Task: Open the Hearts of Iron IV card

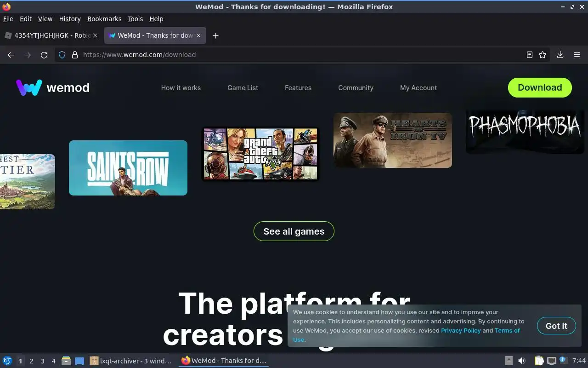Action: (x=393, y=140)
